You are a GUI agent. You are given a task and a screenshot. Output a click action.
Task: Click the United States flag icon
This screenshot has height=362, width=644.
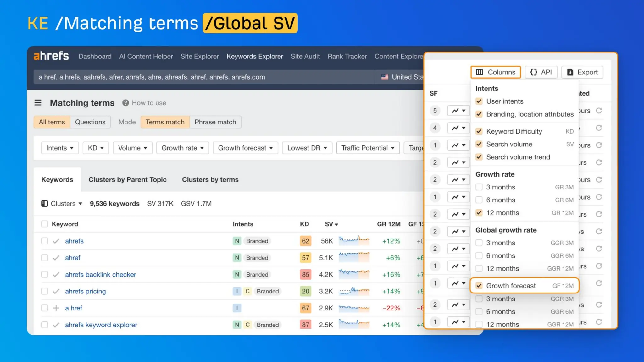[385, 77]
